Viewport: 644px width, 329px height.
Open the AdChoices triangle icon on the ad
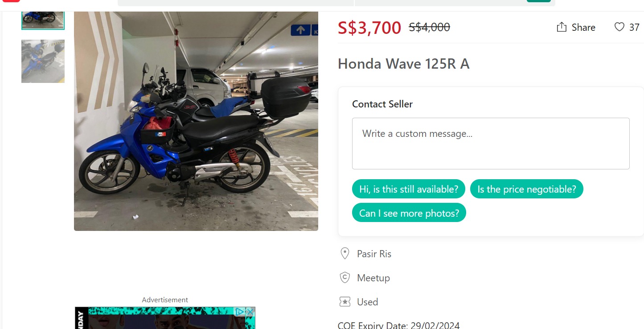(x=240, y=312)
